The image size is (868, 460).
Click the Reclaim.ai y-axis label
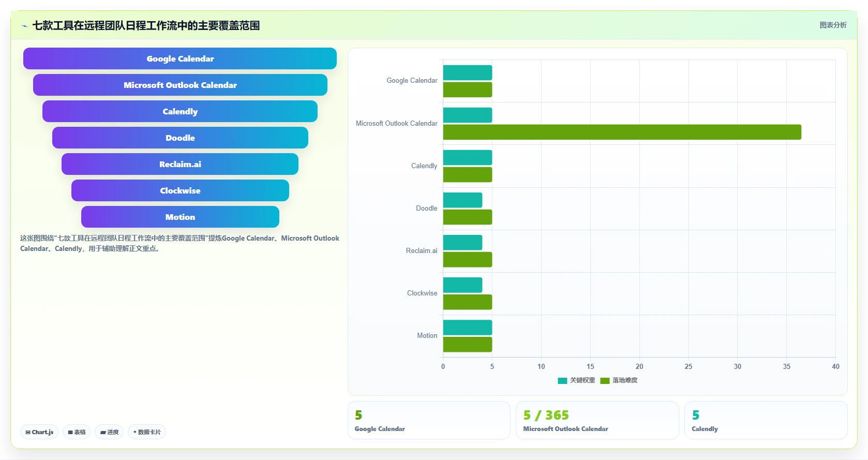(421, 251)
